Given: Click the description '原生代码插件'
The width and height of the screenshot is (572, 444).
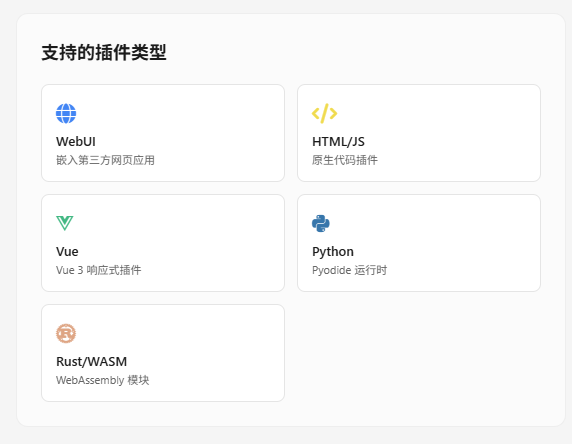Looking at the screenshot, I should point(345,160).
